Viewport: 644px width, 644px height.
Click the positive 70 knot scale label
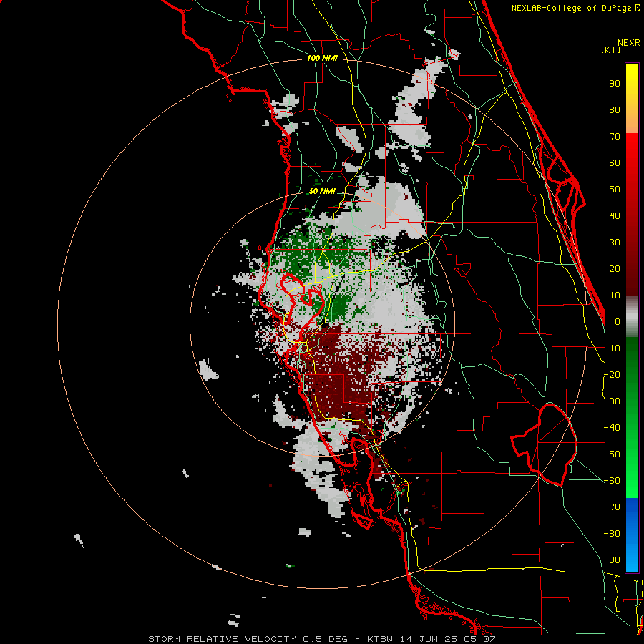point(615,136)
